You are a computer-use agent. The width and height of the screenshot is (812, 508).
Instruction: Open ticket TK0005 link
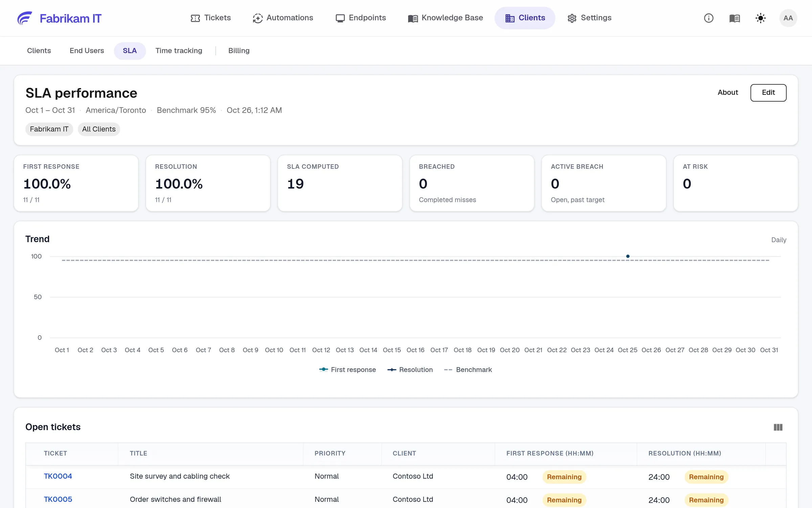(58, 499)
